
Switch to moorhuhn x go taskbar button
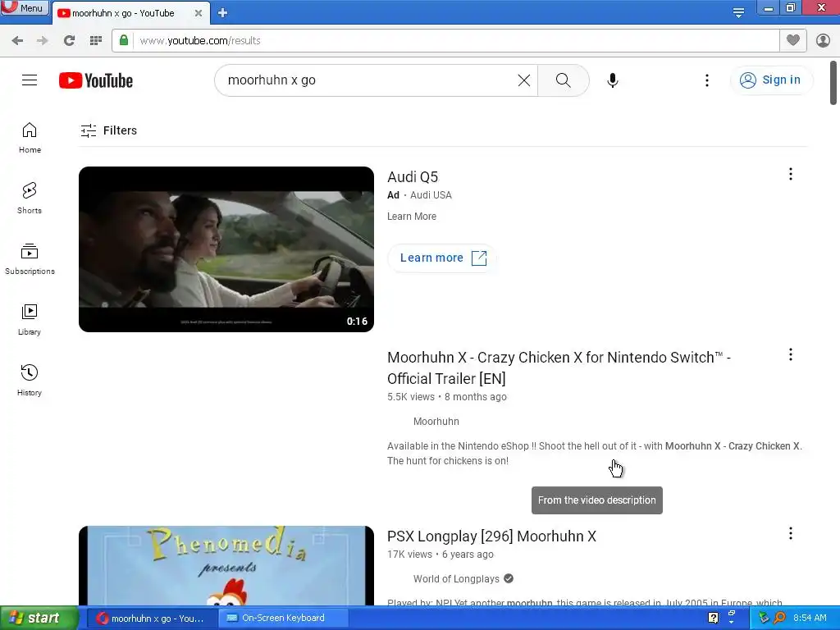(151, 619)
